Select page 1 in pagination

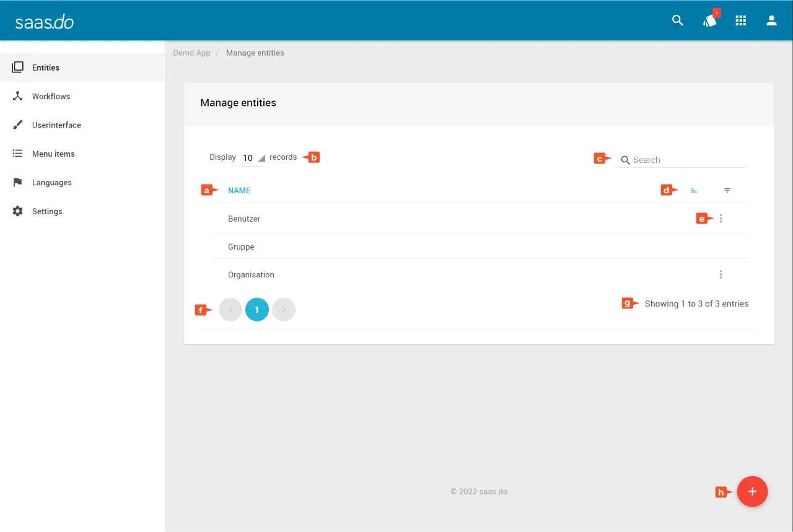[257, 310]
